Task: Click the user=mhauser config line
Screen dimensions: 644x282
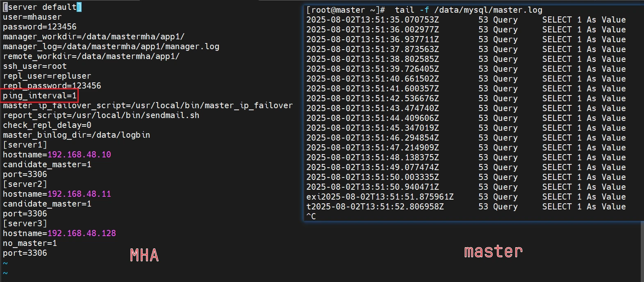Action: [32, 17]
